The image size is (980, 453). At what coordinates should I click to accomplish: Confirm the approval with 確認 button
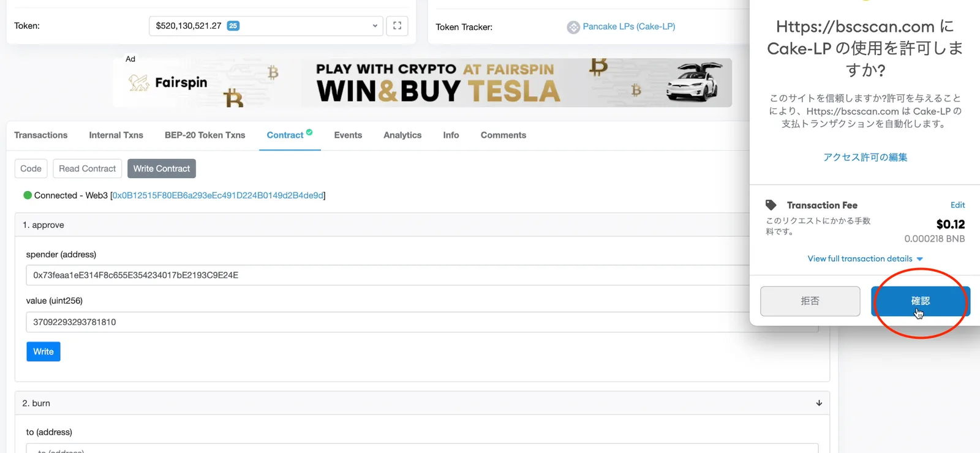[921, 301]
